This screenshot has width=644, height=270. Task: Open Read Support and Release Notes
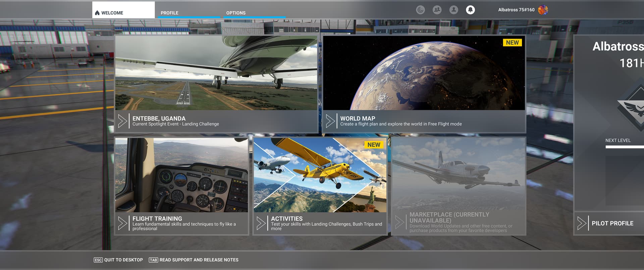pos(194,260)
